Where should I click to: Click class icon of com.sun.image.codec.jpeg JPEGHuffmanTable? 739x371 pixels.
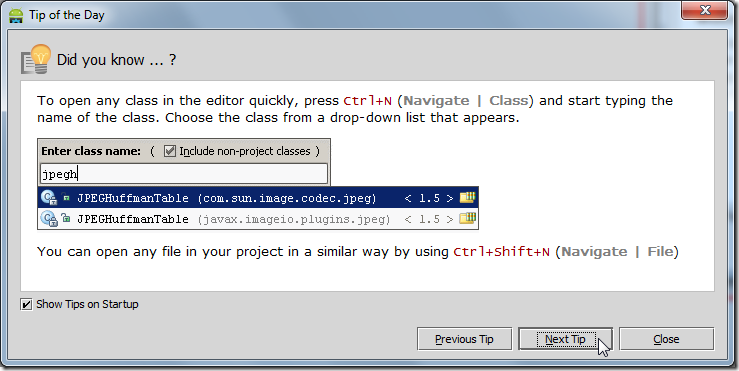(x=49, y=198)
